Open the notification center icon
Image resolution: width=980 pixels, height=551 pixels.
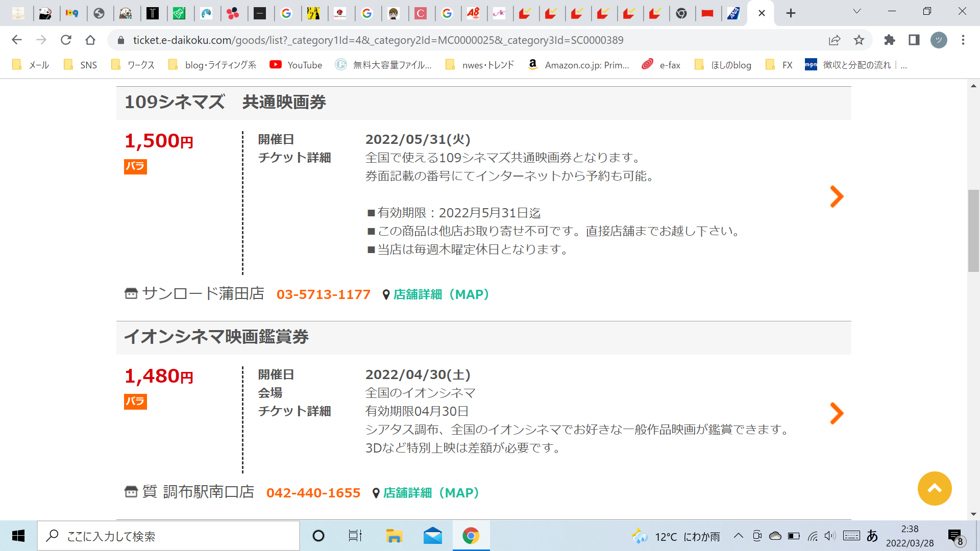coord(956,537)
